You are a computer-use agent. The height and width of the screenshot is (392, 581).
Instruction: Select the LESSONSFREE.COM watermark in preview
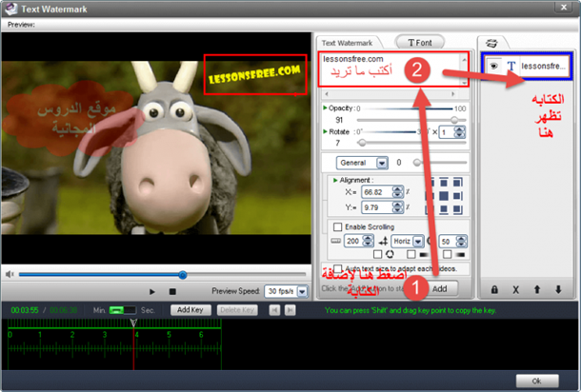coord(255,74)
